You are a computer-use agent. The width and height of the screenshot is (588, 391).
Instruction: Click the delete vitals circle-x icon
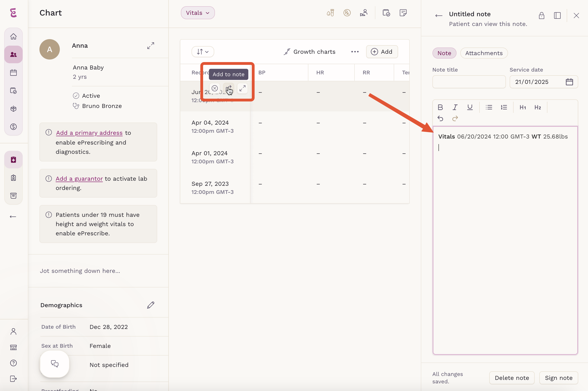pyautogui.click(x=215, y=88)
